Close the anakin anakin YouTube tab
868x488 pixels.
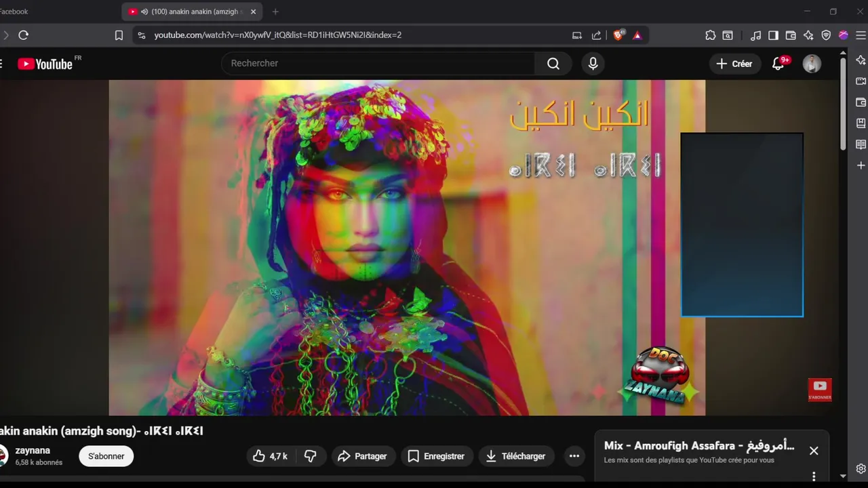(x=254, y=12)
